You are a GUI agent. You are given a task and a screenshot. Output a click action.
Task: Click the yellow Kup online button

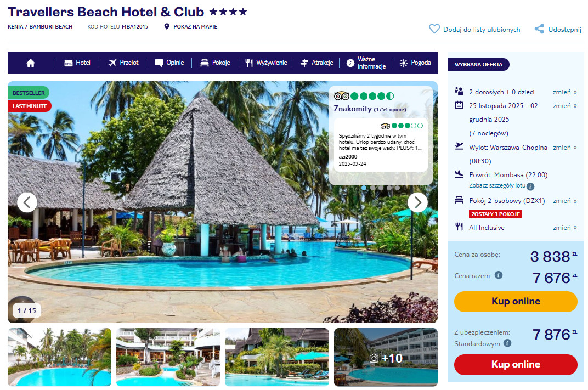pos(516,302)
